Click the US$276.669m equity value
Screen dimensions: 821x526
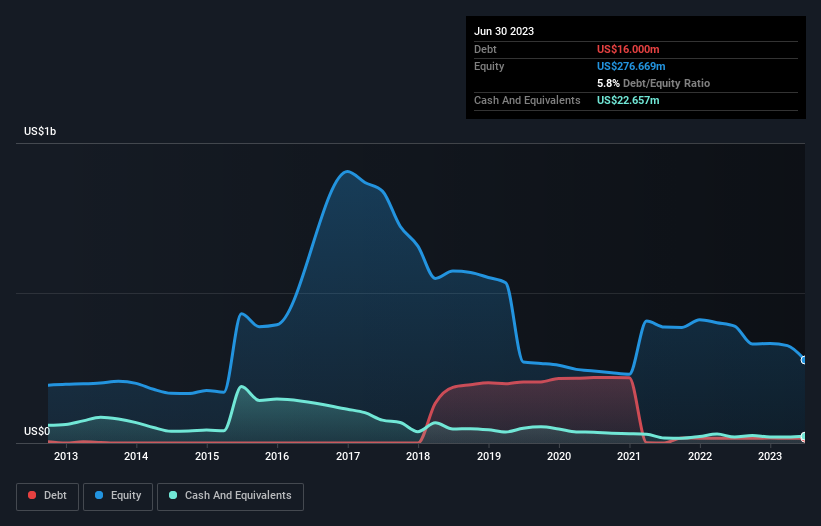pos(631,66)
